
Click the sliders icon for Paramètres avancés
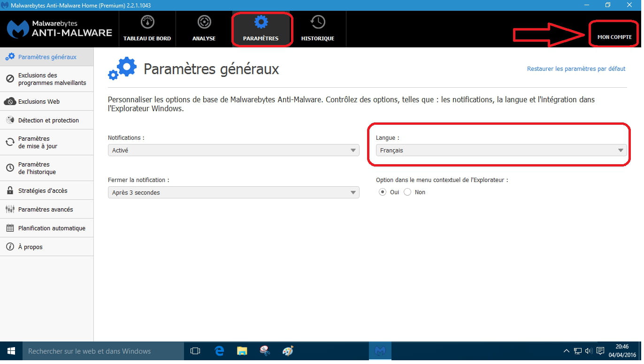coord(10,210)
